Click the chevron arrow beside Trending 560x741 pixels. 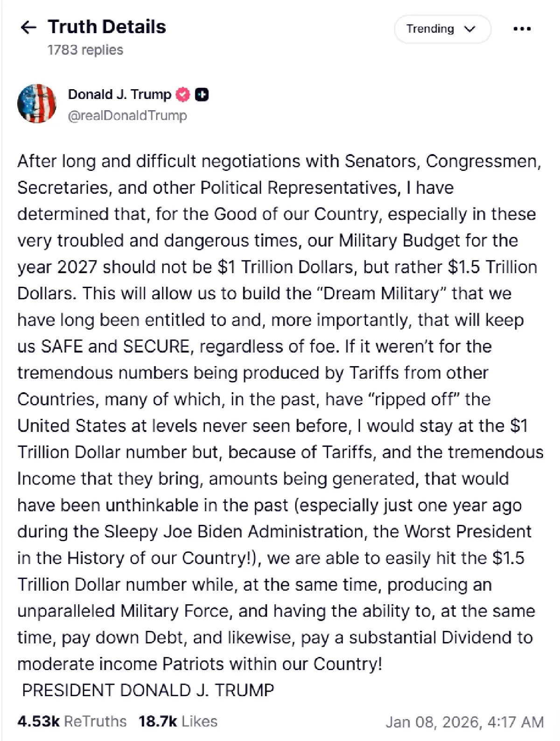click(469, 29)
